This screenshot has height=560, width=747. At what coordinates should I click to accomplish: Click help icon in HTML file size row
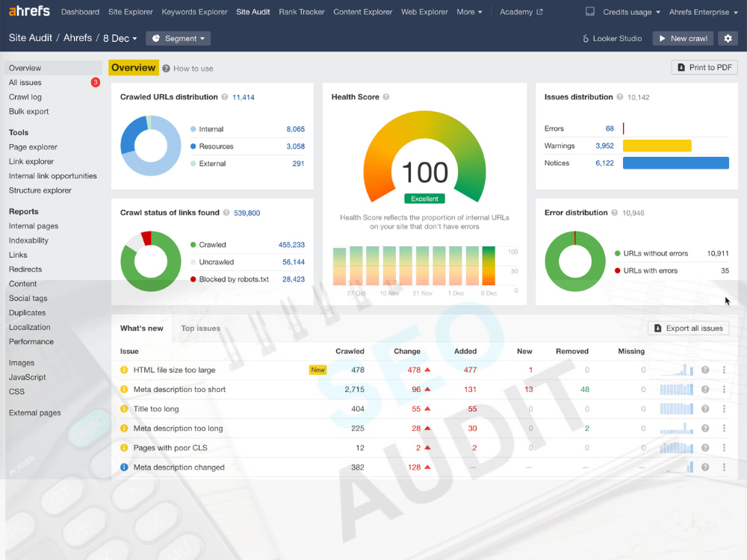point(705,370)
